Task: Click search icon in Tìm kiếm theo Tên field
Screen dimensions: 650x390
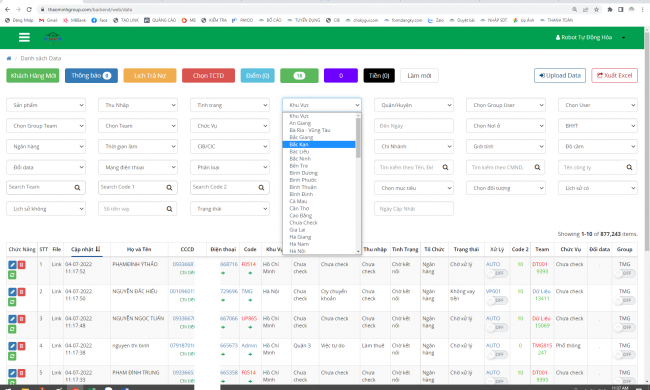Action: 446,167
